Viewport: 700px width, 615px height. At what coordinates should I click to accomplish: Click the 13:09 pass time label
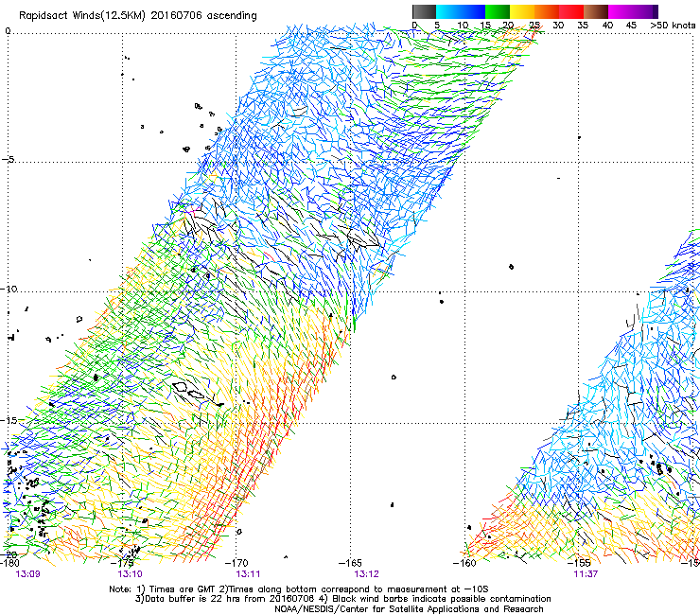[x=27, y=573]
